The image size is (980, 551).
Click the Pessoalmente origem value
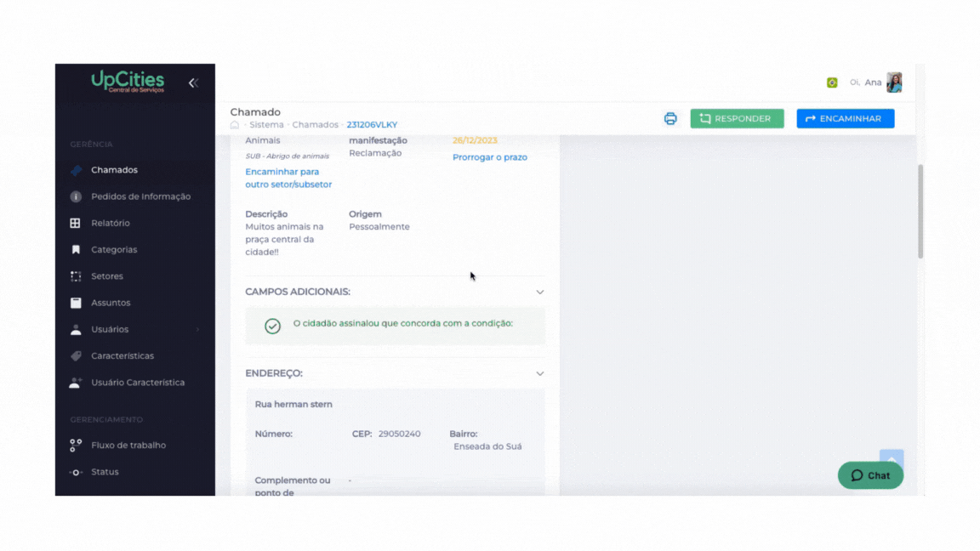(379, 227)
